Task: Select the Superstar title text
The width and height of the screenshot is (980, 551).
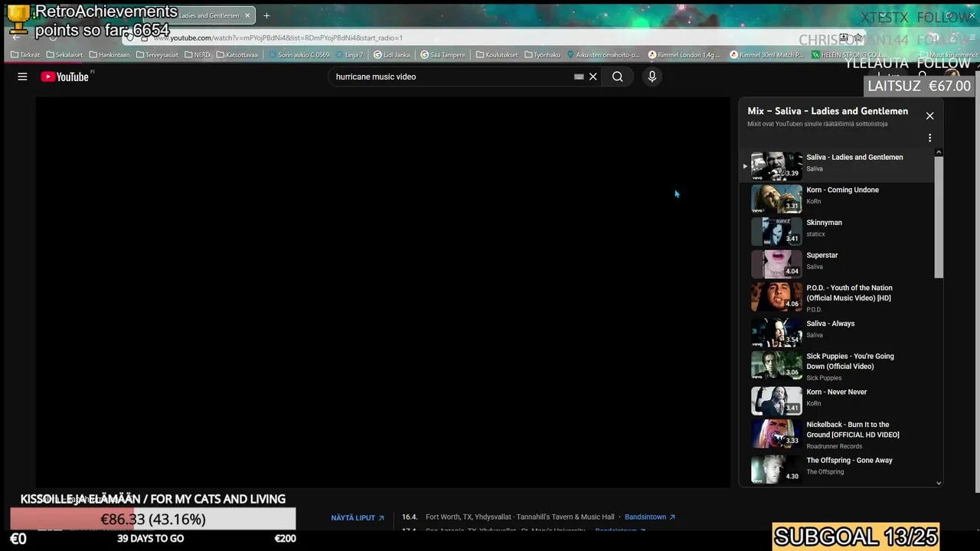Action: click(x=822, y=256)
